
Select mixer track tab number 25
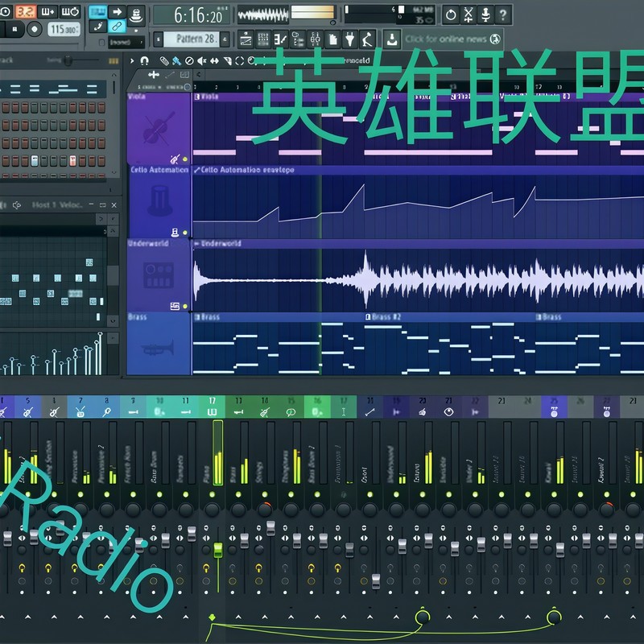coord(554,407)
